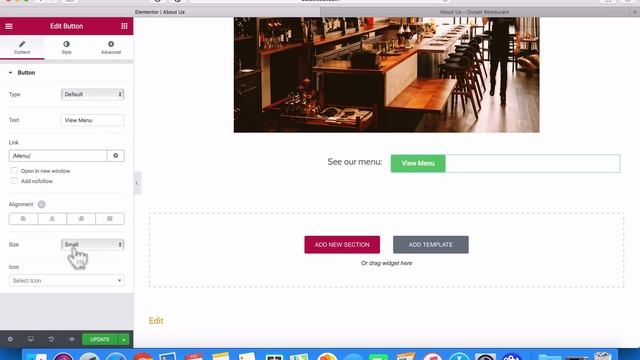Click the empty column beside View Menu
The width and height of the screenshot is (640, 360).
[533, 163]
